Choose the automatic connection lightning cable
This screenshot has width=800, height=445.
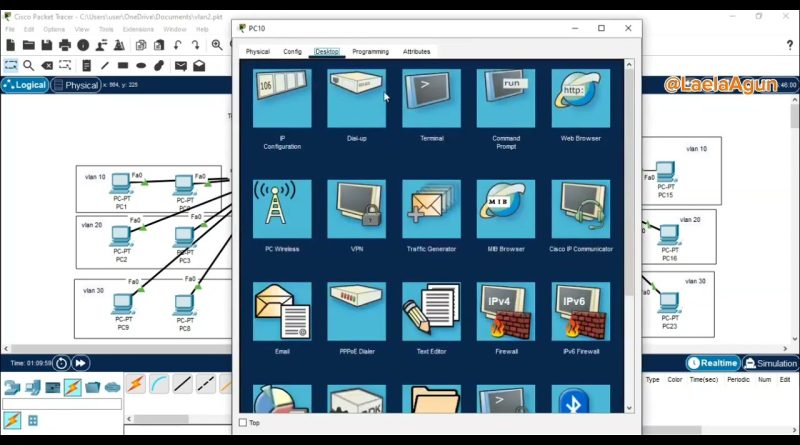coord(136,384)
